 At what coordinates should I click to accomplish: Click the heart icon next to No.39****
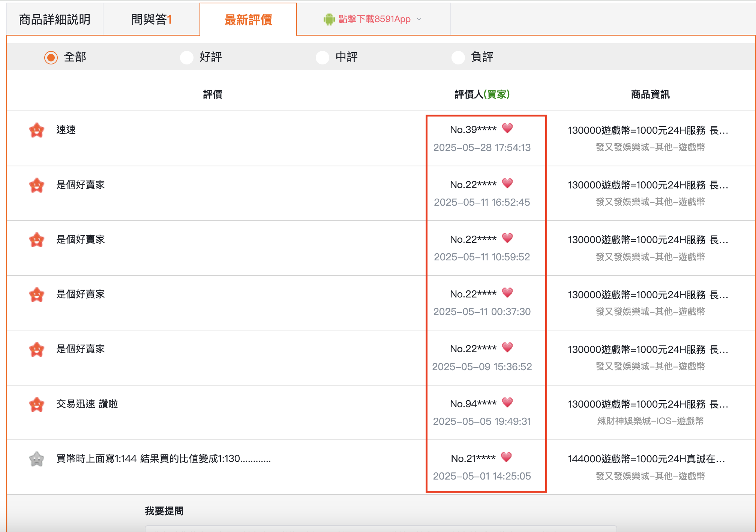[x=507, y=128]
